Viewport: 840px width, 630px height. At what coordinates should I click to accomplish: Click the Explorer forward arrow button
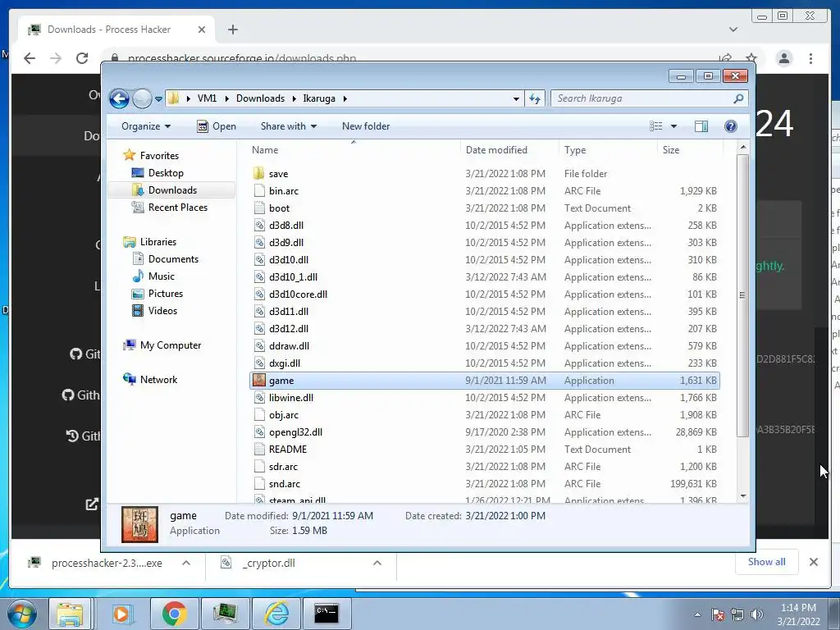coord(142,98)
